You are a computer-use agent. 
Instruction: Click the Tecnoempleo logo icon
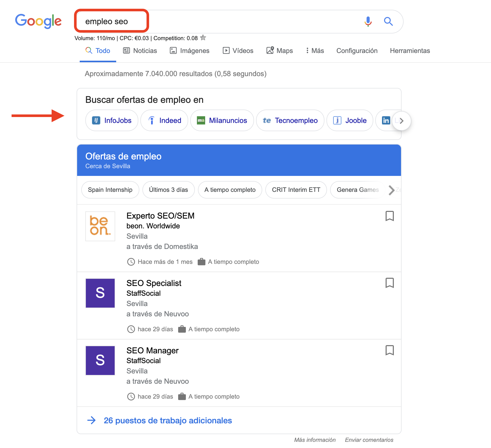pyautogui.click(x=267, y=120)
